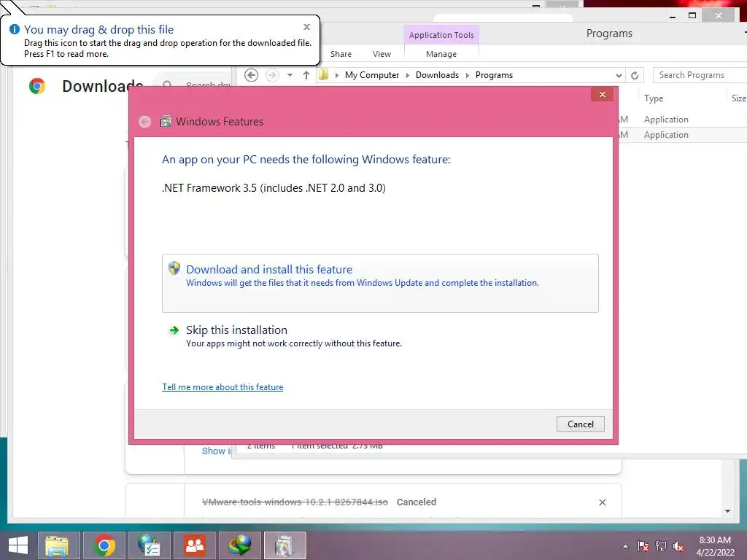747x560 pixels.
Task: Close the Windows Features dialog
Action: tap(602, 94)
